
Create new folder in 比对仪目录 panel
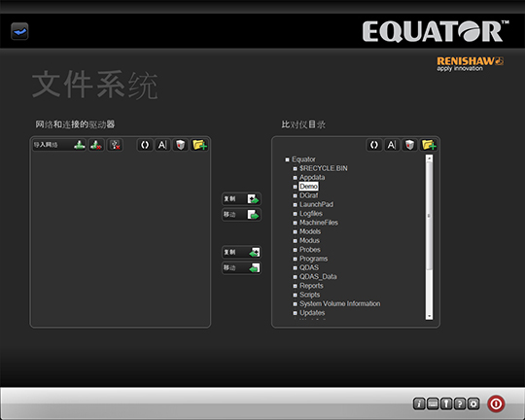(x=428, y=145)
